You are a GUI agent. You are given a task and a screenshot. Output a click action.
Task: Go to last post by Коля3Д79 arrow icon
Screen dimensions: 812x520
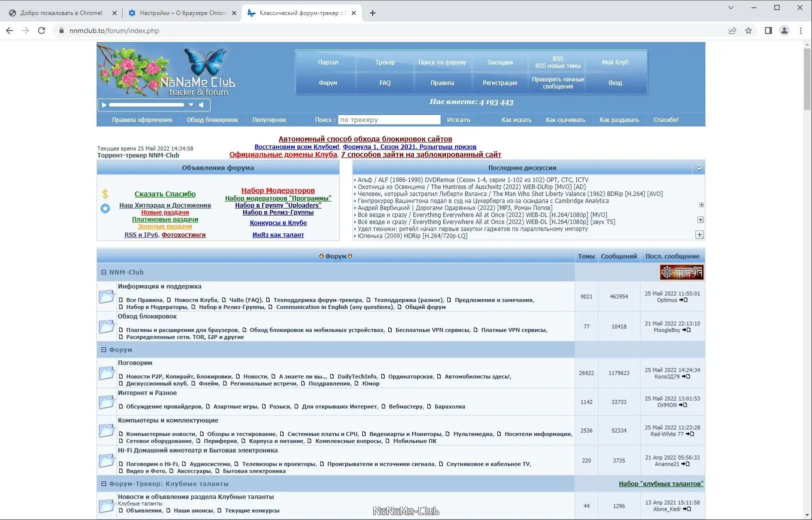pos(686,376)
